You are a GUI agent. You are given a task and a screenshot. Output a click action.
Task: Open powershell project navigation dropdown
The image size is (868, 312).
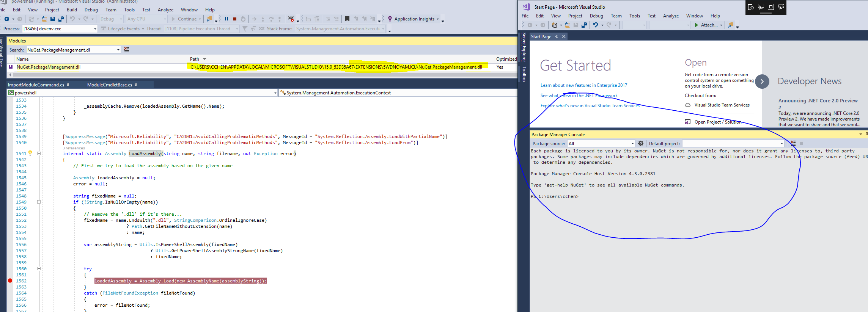click(275, 93)
